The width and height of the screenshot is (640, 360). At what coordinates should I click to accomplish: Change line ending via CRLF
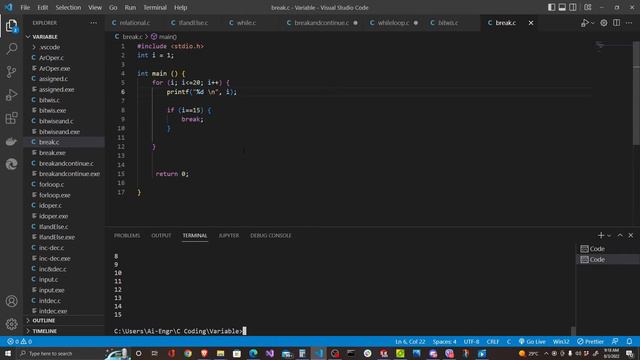(x=493, y=342)
